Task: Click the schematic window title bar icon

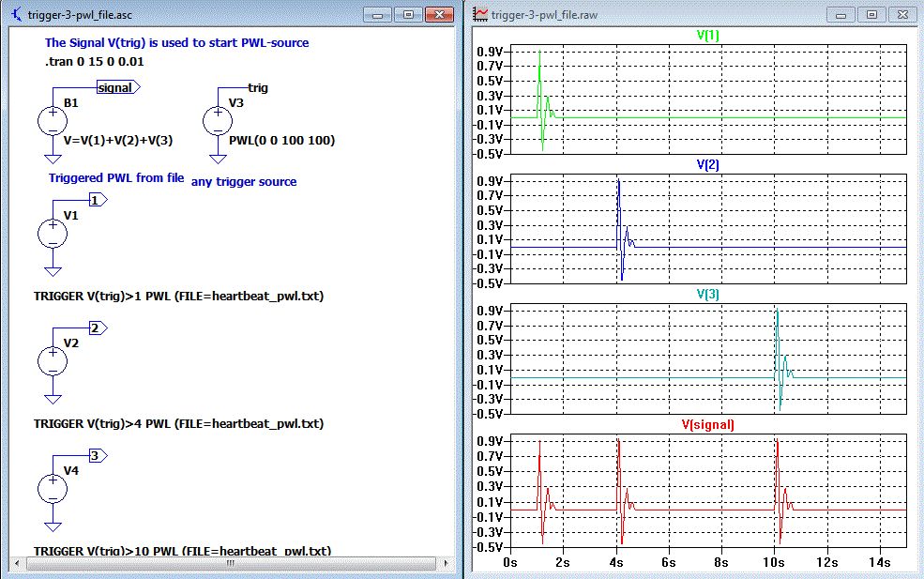Action: (x=15, y=15)
